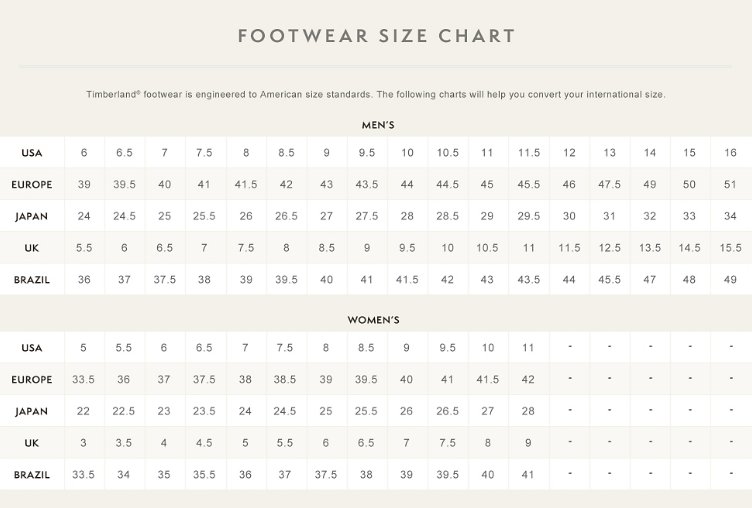The height and width of the screenshot is (508, 752).
Task: Select men's USA size 16 cell
Action: click(730, 153)
